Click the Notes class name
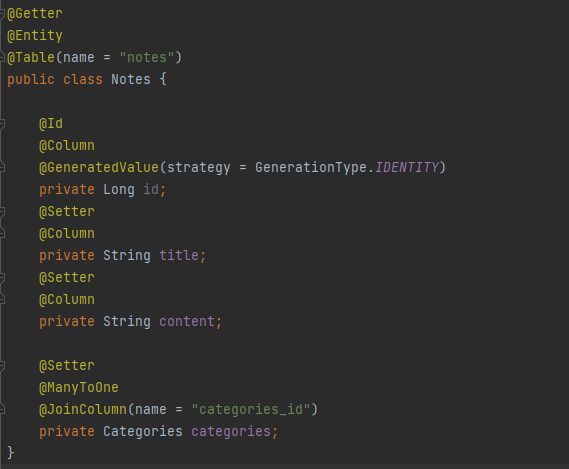 131,79
